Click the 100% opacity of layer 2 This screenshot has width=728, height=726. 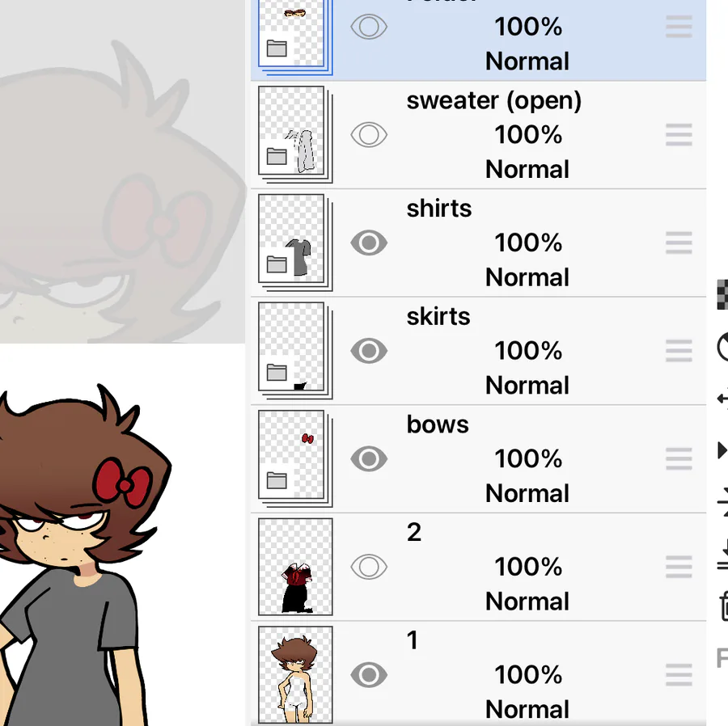[528, 567]
